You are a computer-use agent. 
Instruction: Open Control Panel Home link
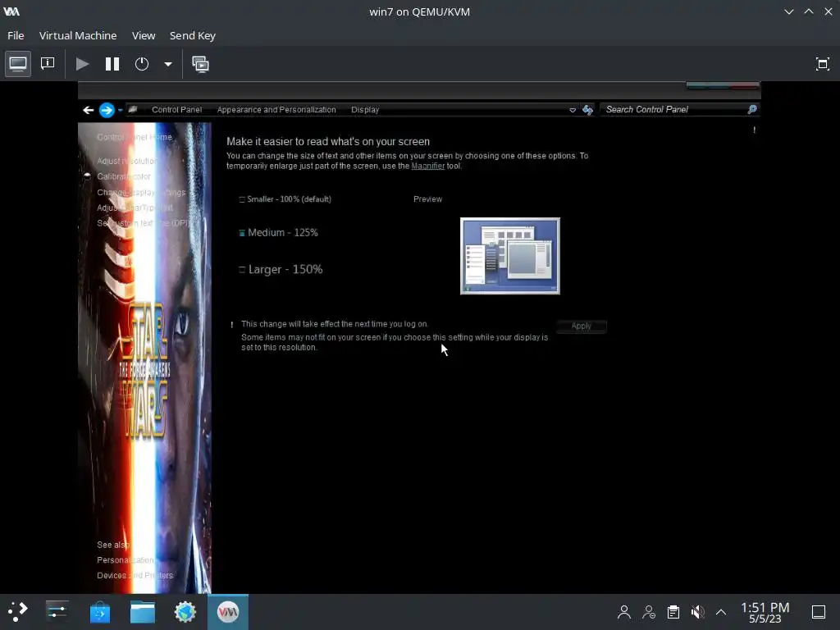point(135,137)
